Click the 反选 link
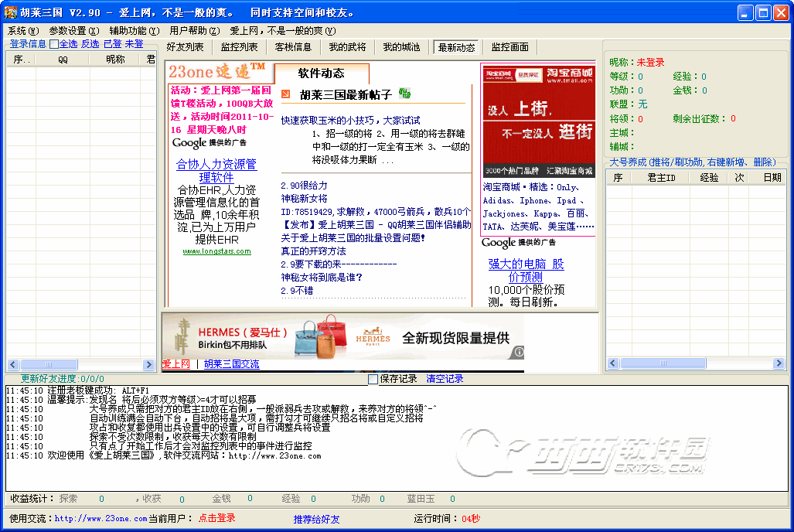The width and height of the screenshot is (794, 532). [x=90, y=44]
